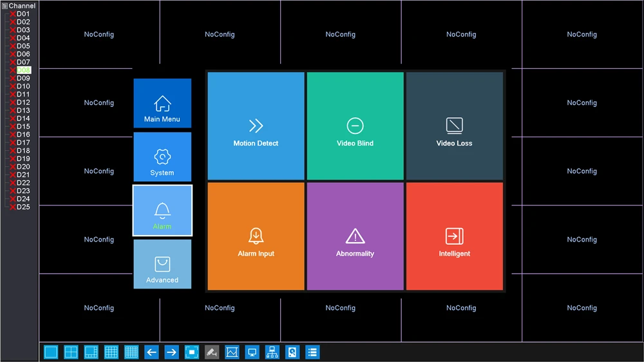
Task: Select channel D04 in tree
Action: click(x=23, y=38)
